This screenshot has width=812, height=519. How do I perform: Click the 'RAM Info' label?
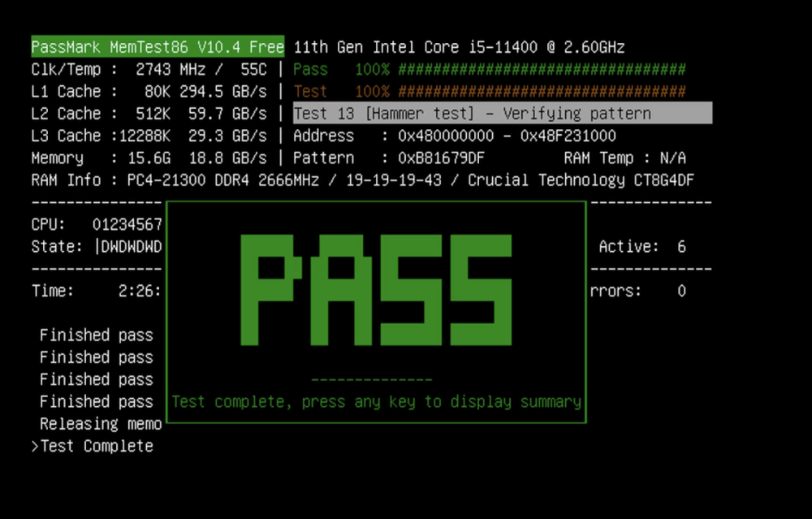[66, 180]
